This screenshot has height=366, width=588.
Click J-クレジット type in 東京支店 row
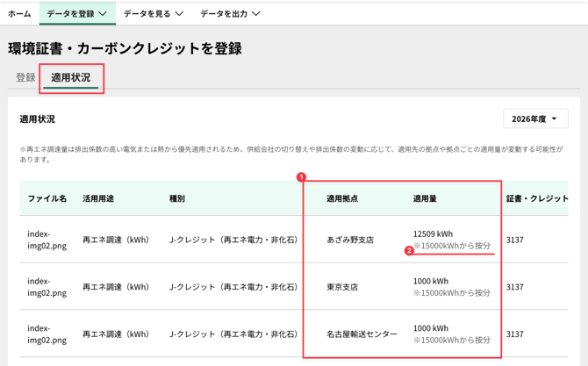click(233, 287)
